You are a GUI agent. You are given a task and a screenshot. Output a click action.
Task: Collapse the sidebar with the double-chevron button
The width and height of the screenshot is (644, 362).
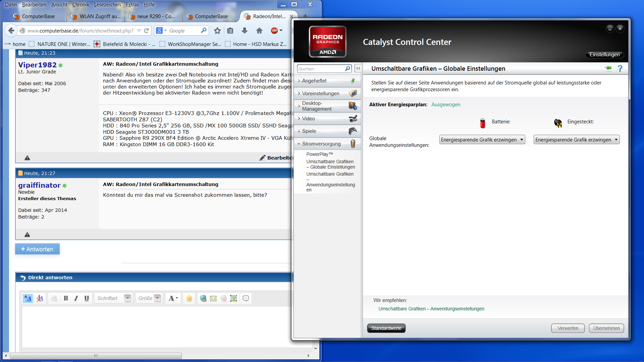358,68
